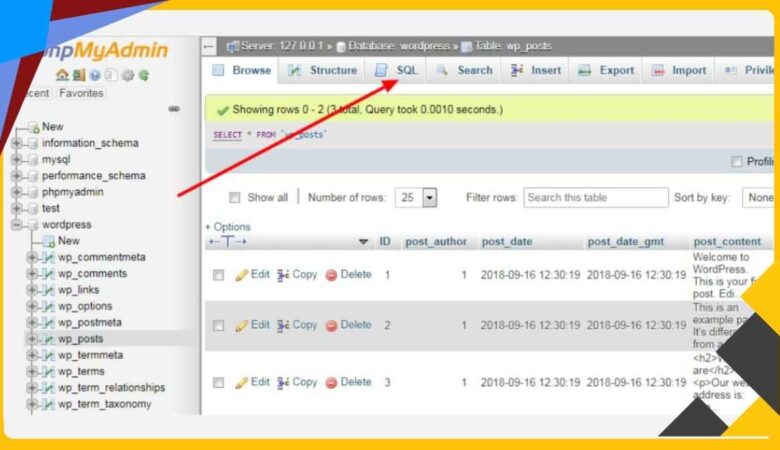Open Sort by key dropdown
The width and height of the screenshot is (780, 450).
pyautogui.click(x=759, y=198)
